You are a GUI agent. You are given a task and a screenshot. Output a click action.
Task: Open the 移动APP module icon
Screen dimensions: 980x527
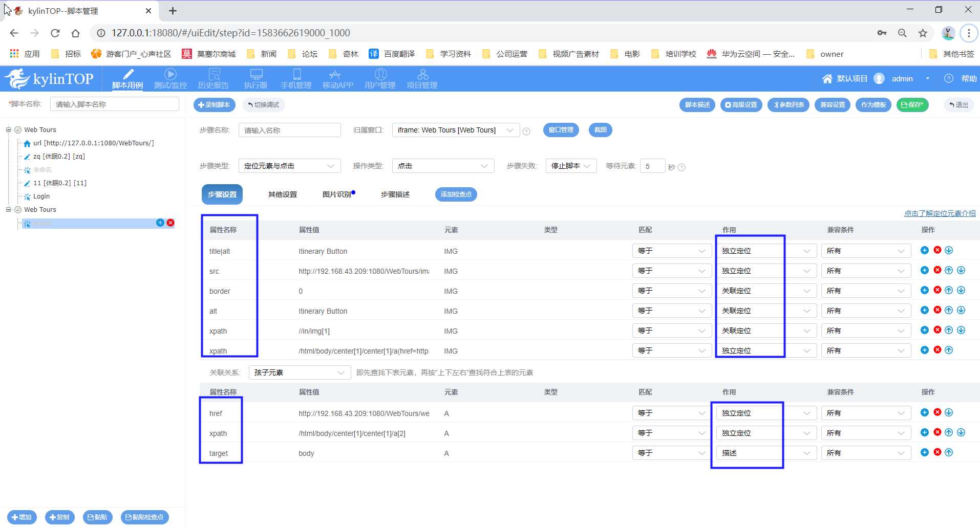[335, 74]
